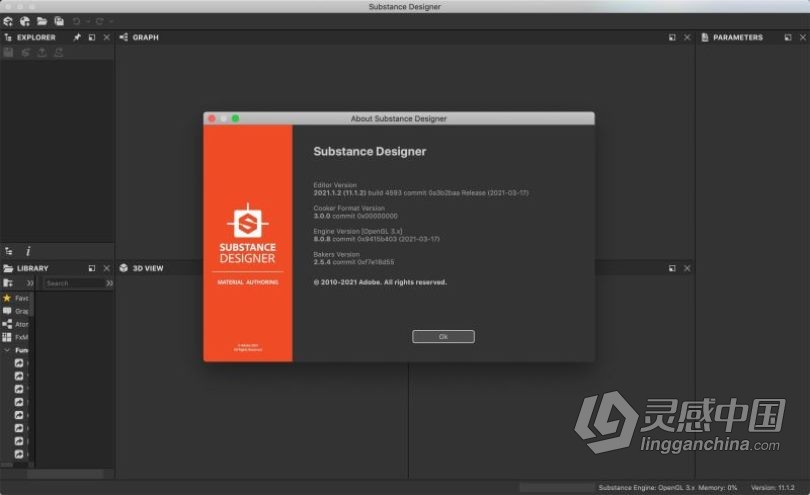The height and width of the screenshot is (495, 810).
Task: Open the undo history dropdown arrow
Action: click(88, 21)
